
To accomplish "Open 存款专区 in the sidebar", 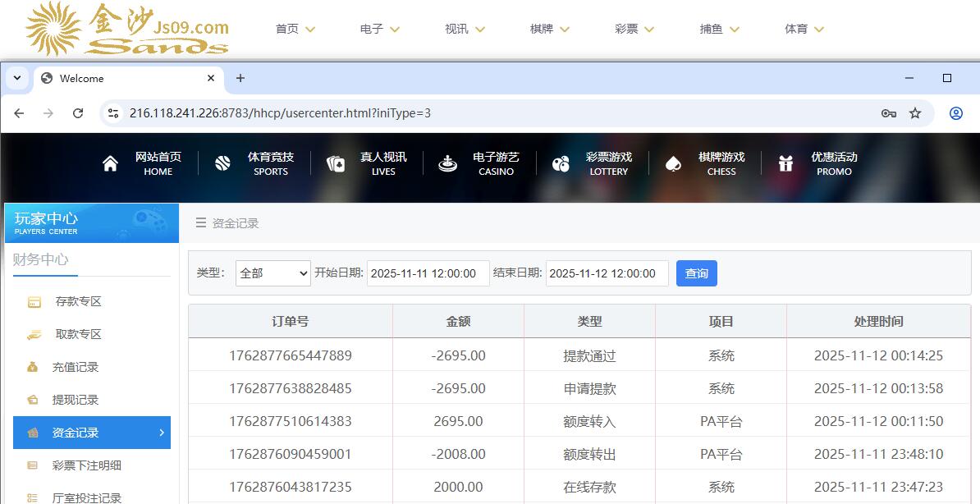I will coord(78,301).
